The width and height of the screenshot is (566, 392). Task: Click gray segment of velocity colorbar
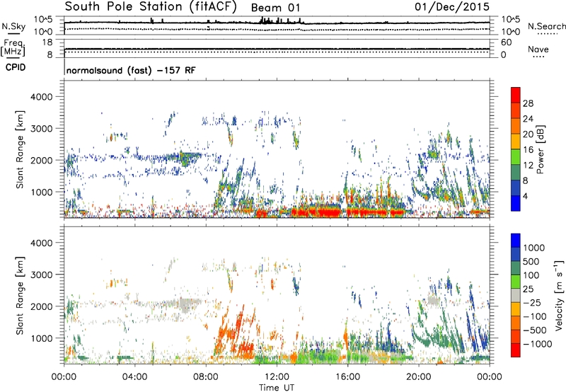tap(516, 296)
